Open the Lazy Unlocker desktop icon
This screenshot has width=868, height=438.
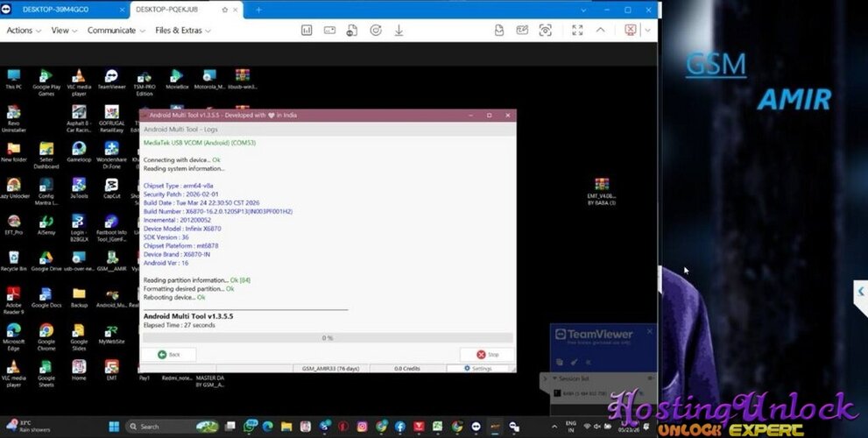pyautogui.click(x=14, y=188)
